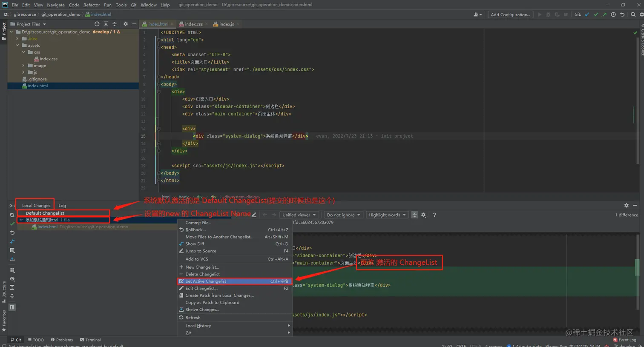This screenshot has height=347, width=644.
Task: Open the help question mark icon
Action: point(434,215)
